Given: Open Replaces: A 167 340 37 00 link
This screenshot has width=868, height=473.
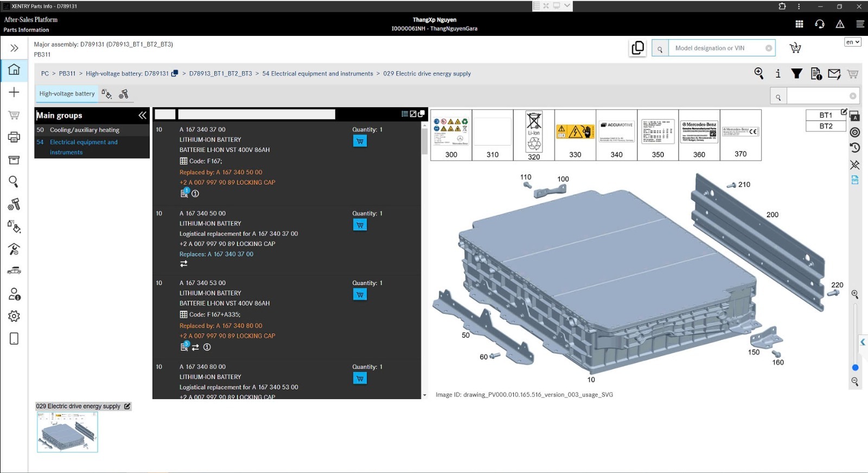Looking at the screenshot, I should [216, 254].
